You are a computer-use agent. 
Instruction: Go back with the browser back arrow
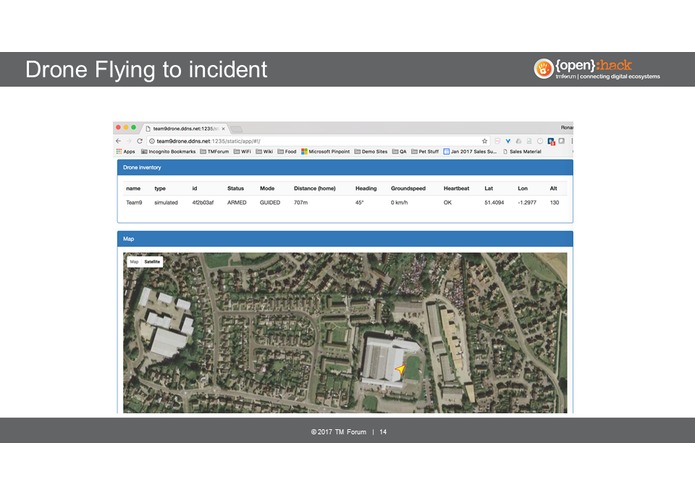118,141
